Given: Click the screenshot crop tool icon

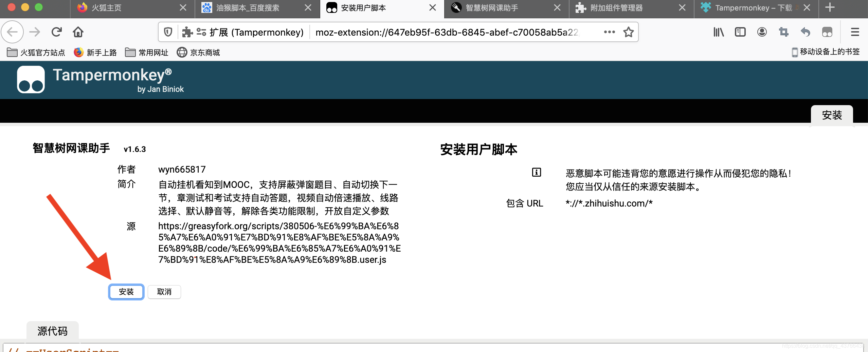Looking at the screenshot, I should click(x=784, y=32).
